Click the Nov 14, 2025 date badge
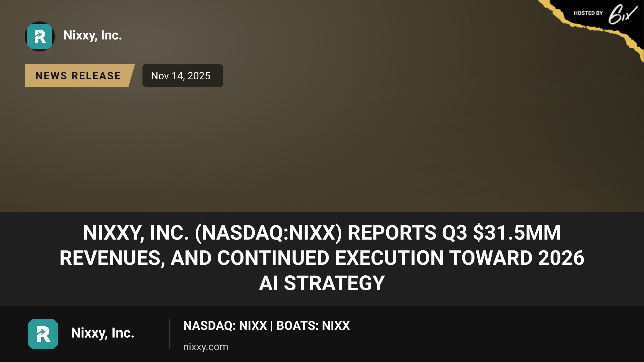 point(183,76)
